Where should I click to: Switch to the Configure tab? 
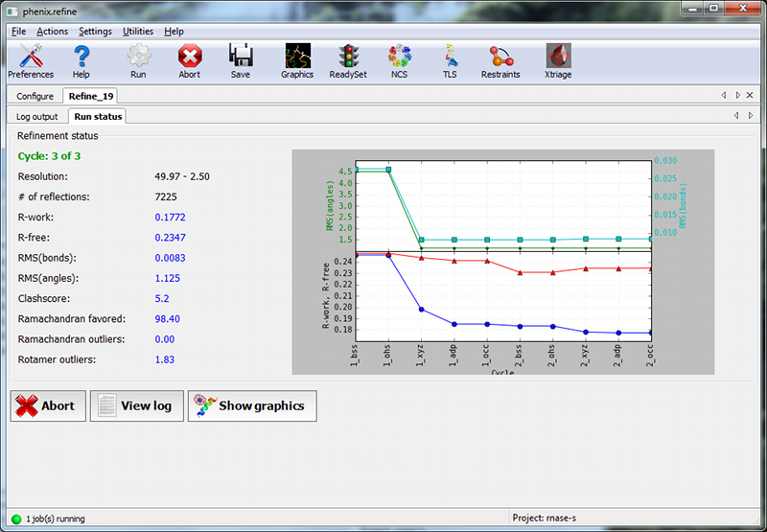tap(35, 96)
